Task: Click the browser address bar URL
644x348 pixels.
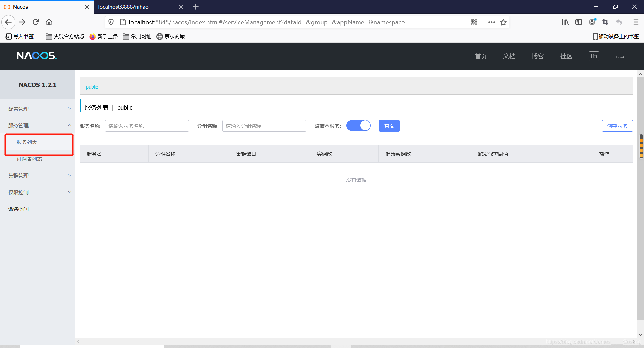Action: pyautogui.click(x=269, y=22)
